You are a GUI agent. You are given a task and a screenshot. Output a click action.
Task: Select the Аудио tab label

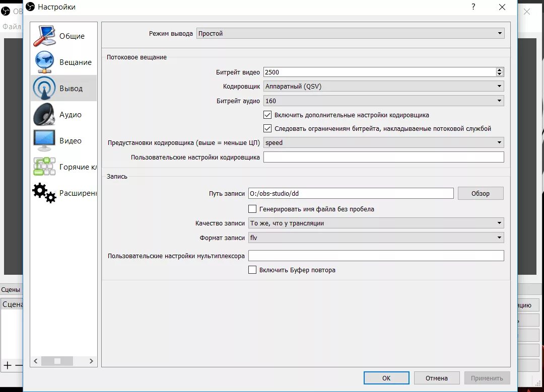71,115
